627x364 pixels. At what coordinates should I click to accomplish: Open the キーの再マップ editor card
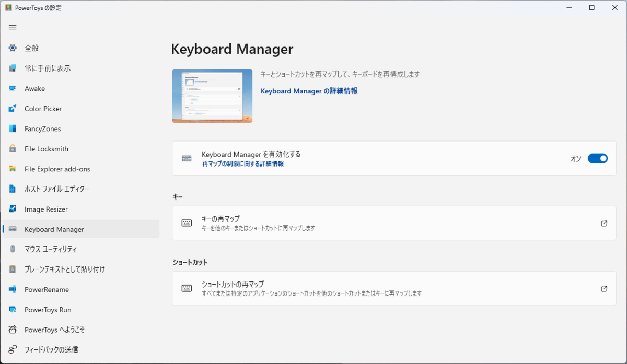[x=394, y=223]
